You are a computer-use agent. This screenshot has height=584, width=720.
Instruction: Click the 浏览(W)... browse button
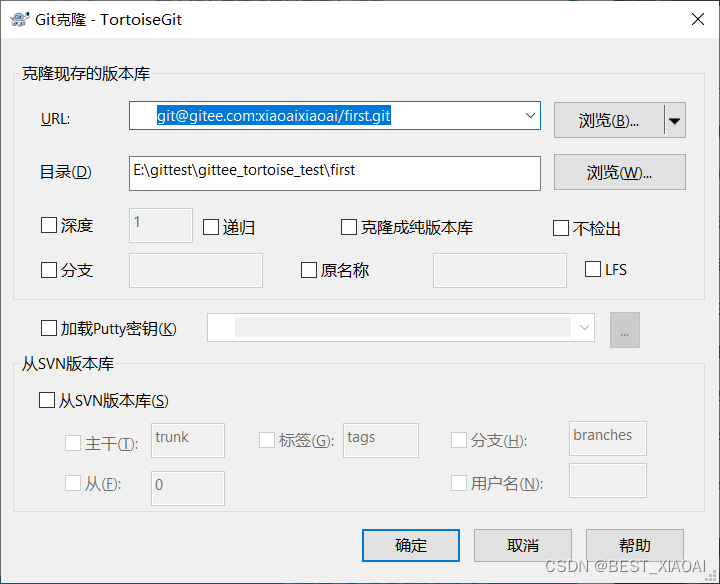pyautogui.click(x=619, y=172)
